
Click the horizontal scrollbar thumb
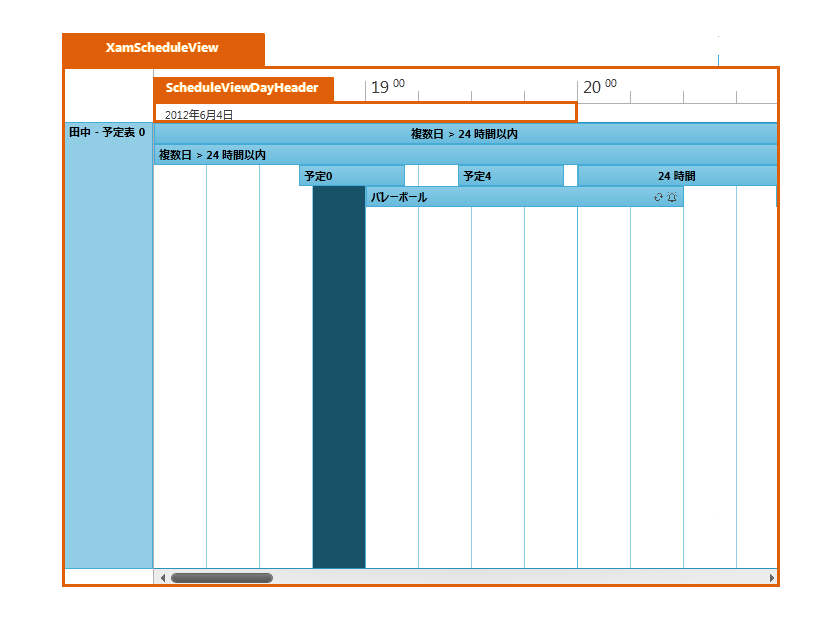(x=221, y=578)
